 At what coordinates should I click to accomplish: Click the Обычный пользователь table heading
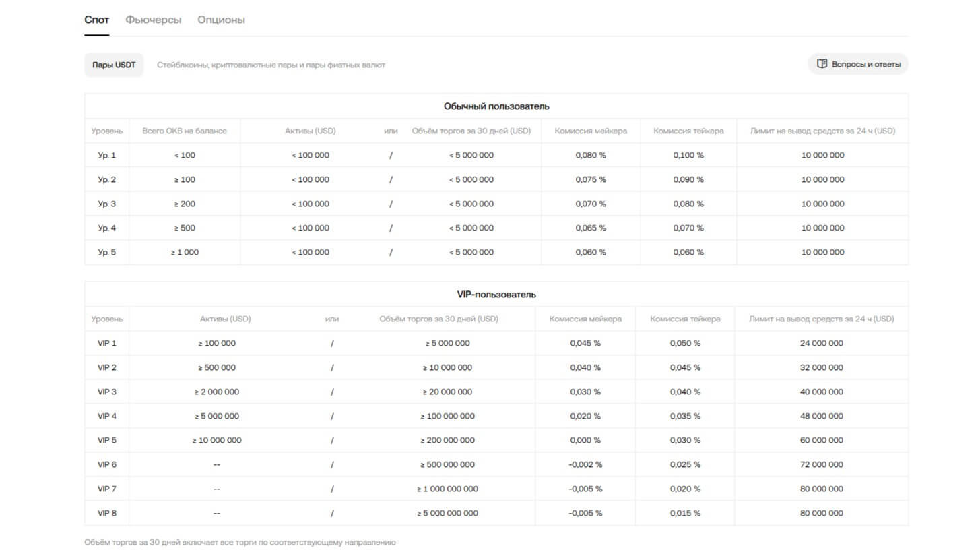coord(496,106)
